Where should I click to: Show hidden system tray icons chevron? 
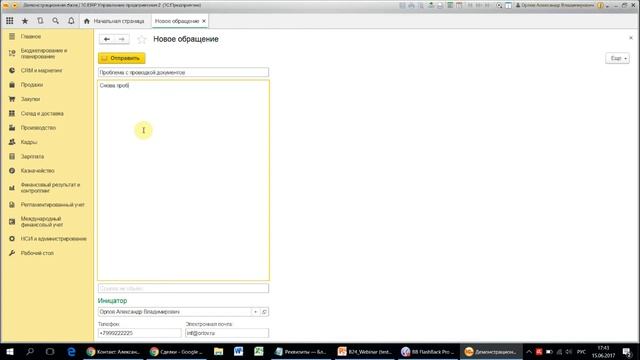pos(529,351)
